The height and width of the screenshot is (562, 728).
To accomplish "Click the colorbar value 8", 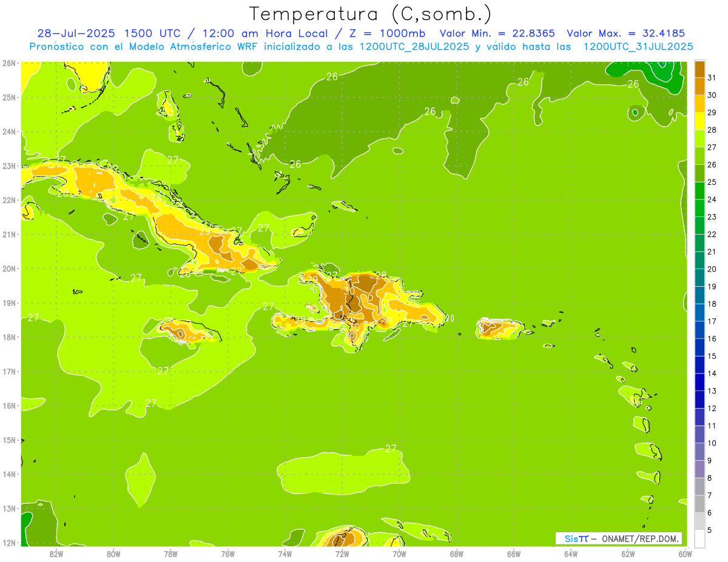I will pyautogui.click(x=710, y=478).
